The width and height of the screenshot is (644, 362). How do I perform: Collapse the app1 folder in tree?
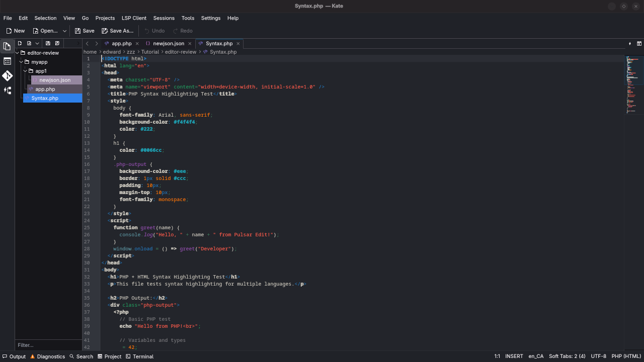click(x=25, y=71)
